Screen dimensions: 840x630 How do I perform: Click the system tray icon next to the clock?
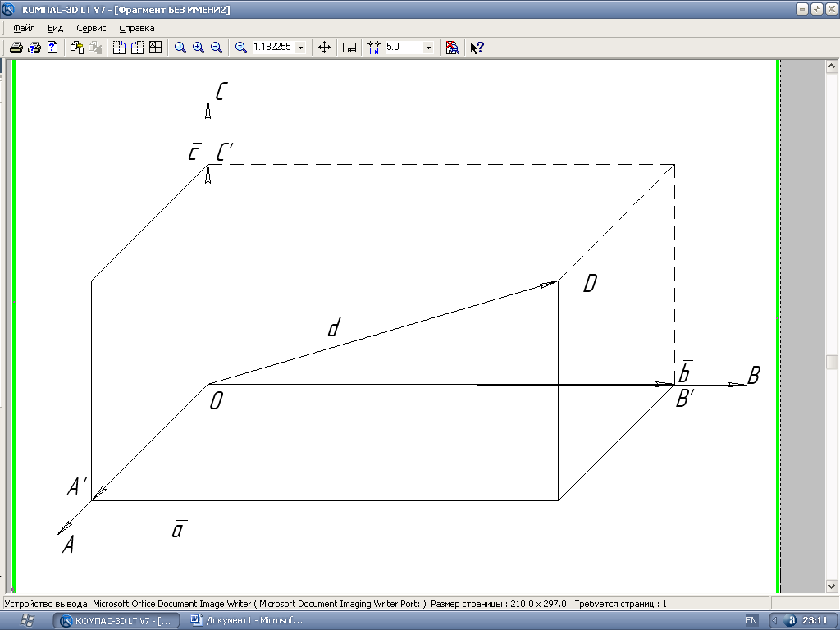(x=791, y=620)
